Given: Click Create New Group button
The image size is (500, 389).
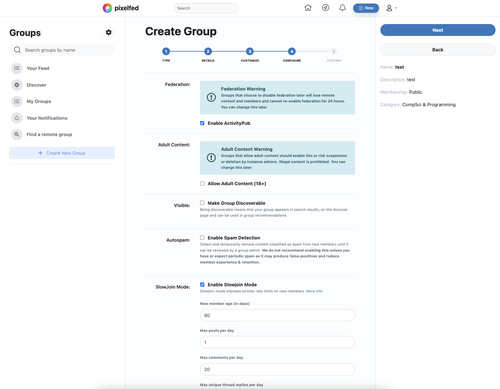Looking at the screenshot, I should coord(62,153).
